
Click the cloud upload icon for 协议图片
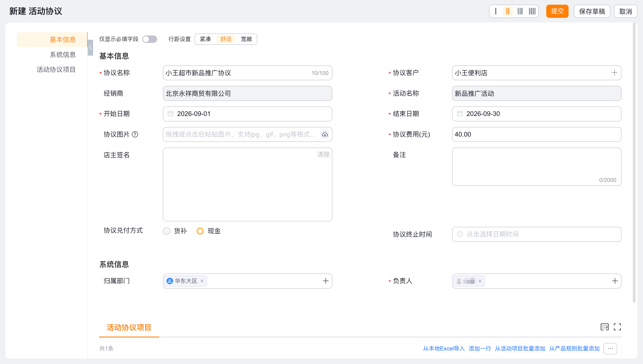325,134
